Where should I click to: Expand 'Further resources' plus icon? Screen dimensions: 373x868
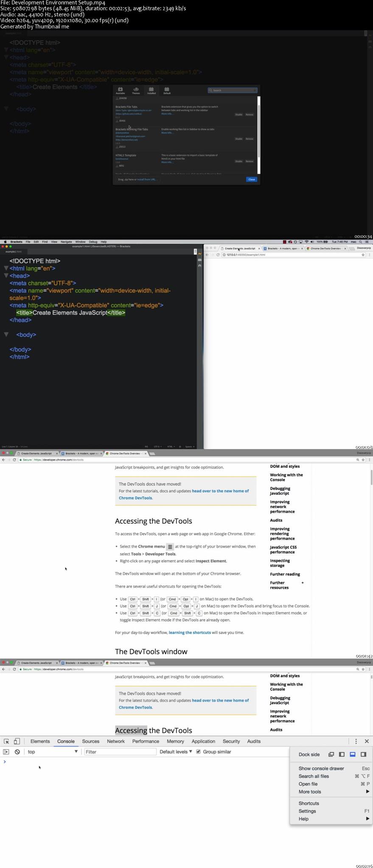point(303,583)
